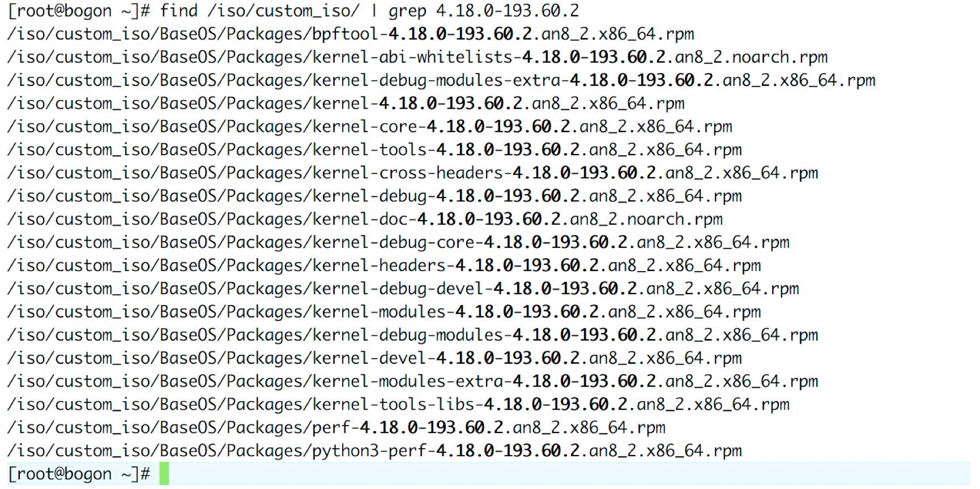Click the bpftool rpm file path

pyautogui.click(x=351, y=34)
